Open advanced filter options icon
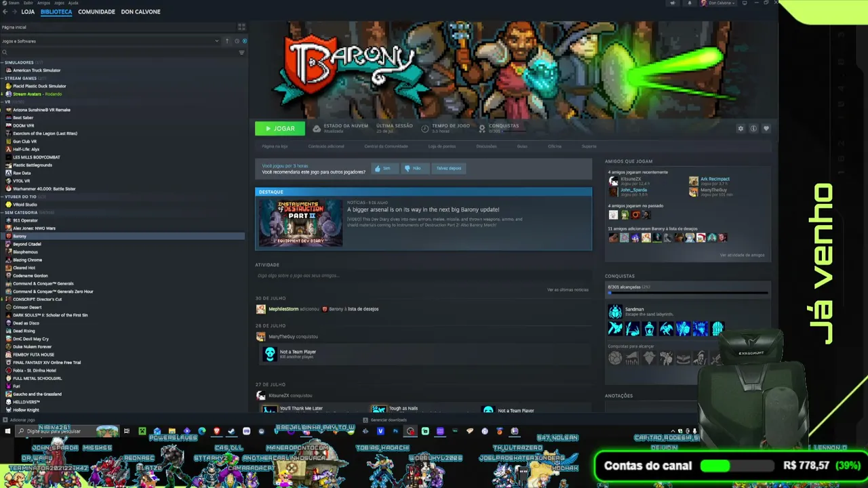Image resolution: width=868 pixels, height=488 pixels. 241,52
